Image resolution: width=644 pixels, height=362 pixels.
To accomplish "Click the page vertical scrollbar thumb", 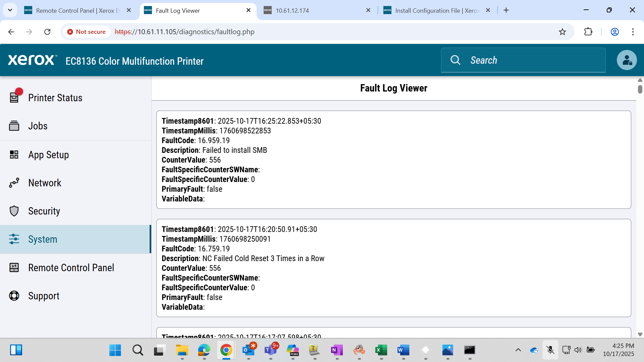I will 640,89.
